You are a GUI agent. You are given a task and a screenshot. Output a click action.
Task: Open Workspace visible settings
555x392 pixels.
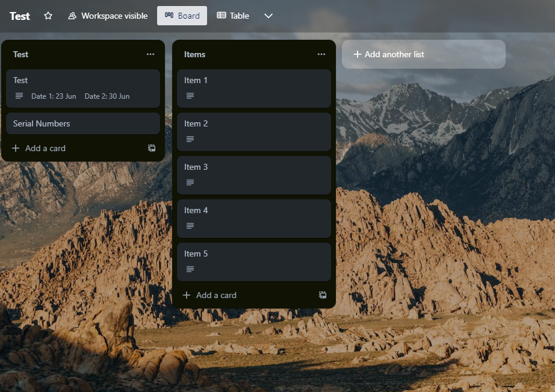coord(108,16)
